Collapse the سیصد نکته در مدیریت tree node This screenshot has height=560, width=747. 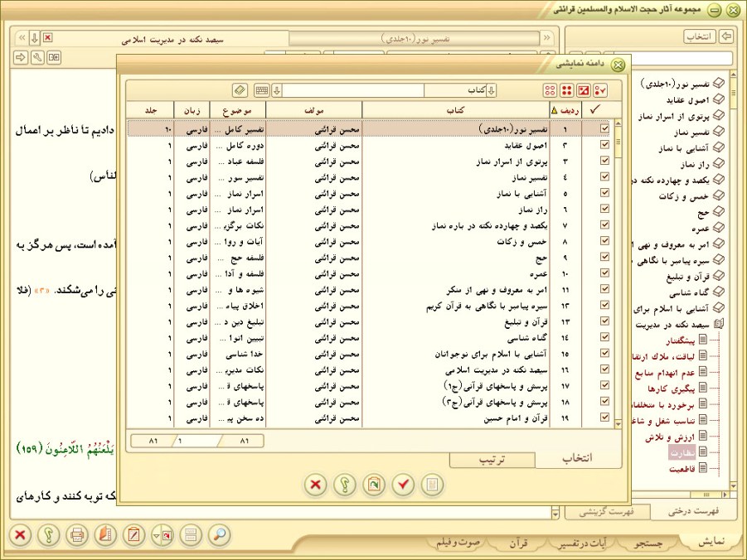tap(719, 324)
